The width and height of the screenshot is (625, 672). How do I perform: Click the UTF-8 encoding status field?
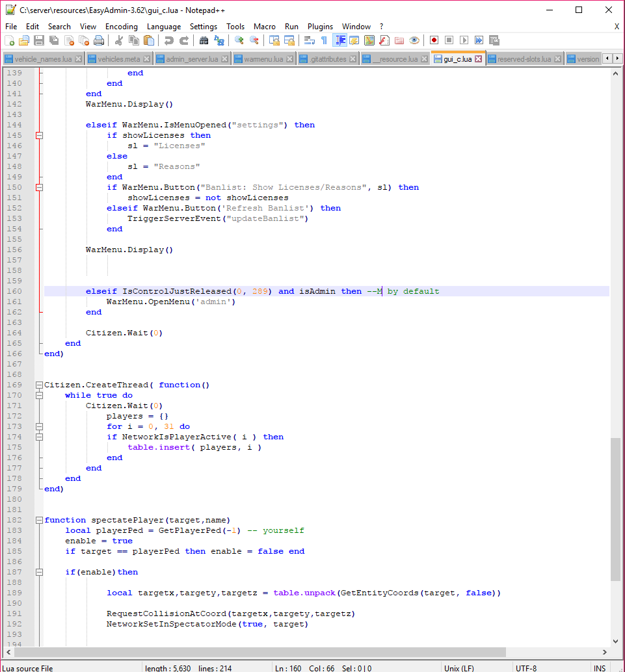click(525, 667)
